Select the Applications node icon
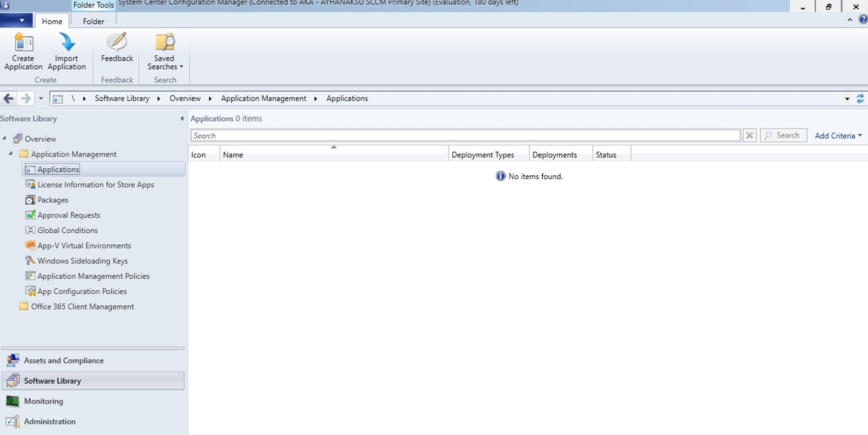The image size is (868, 435). 30,169
